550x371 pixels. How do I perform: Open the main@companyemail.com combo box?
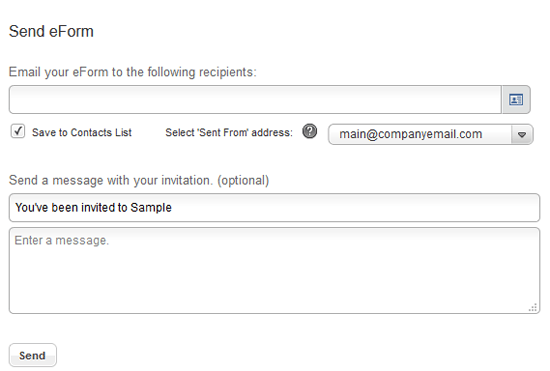[430, 134]
